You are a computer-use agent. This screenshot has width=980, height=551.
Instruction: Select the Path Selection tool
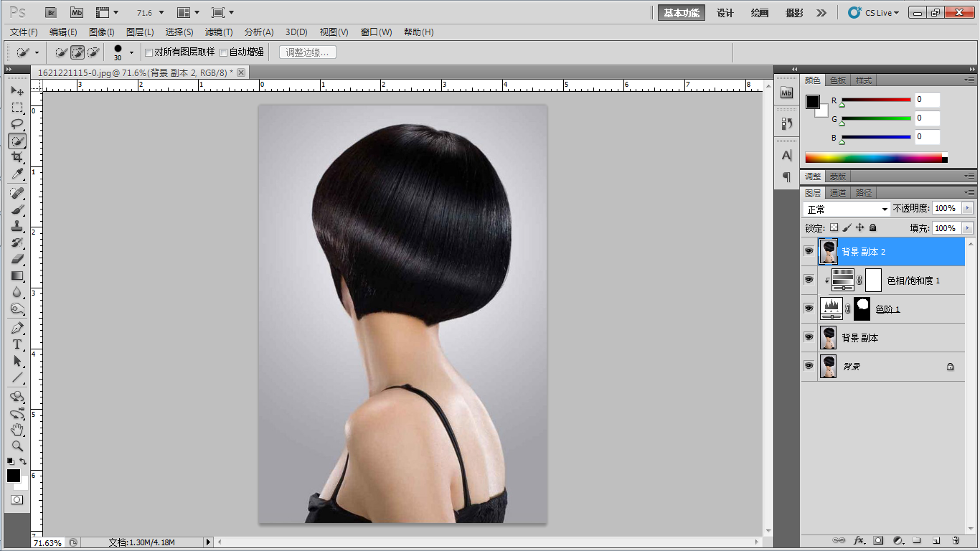17,361
